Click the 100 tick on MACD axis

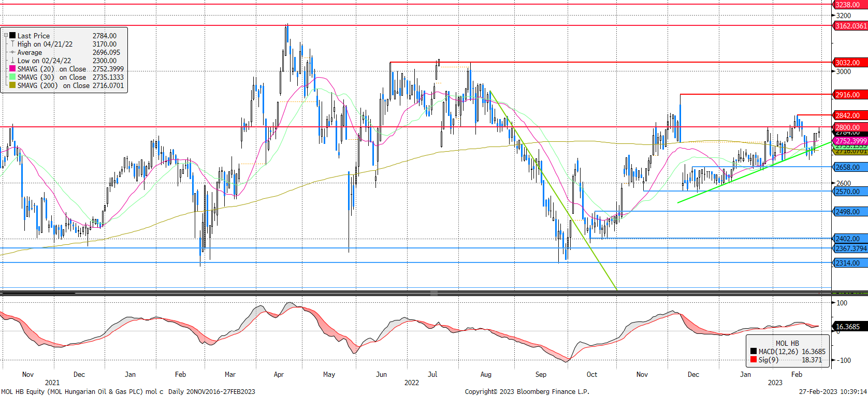pos(842,303)
